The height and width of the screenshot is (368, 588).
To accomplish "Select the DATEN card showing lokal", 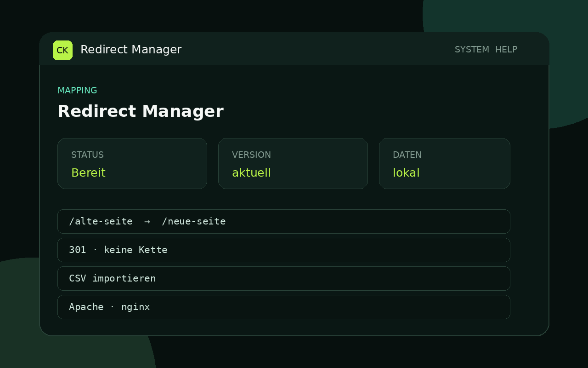I will click(445, 163).
